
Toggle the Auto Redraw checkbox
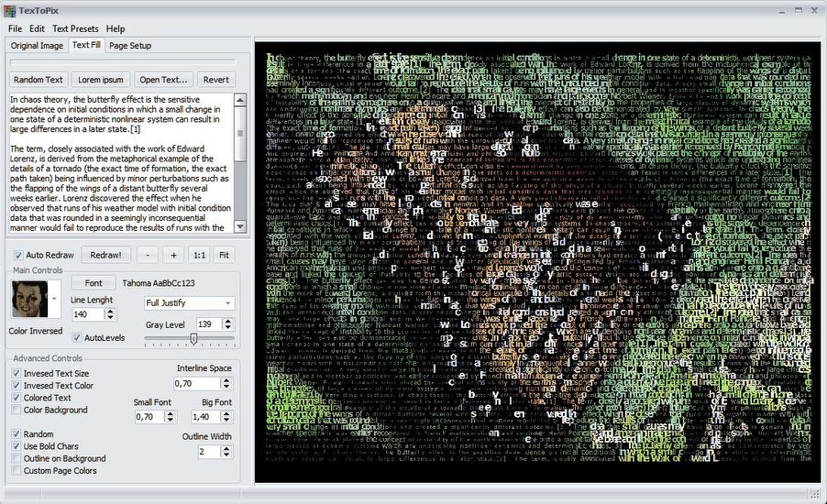point(18,255)
